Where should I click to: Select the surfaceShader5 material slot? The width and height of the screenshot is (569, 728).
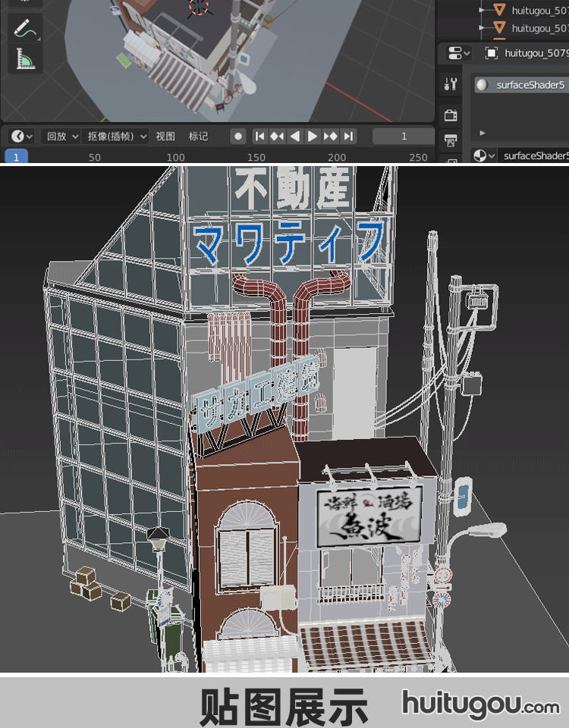pos(520,85)
